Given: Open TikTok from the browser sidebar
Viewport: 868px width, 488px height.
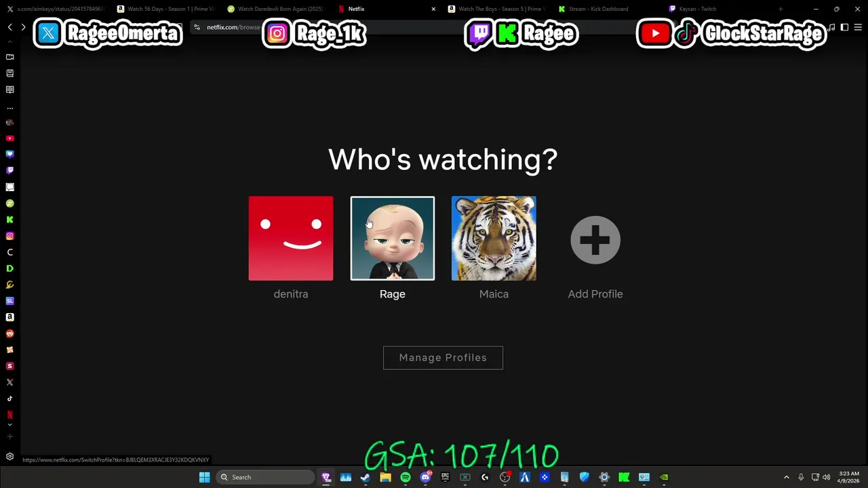Looking at the screenshot, I should [9, 399].
